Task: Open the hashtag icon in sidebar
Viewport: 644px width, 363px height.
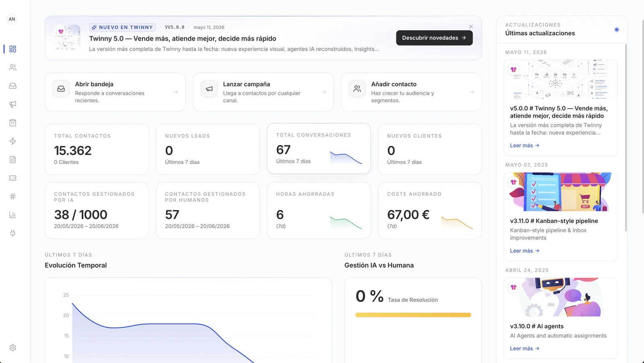Action: [x=13, y=197]
